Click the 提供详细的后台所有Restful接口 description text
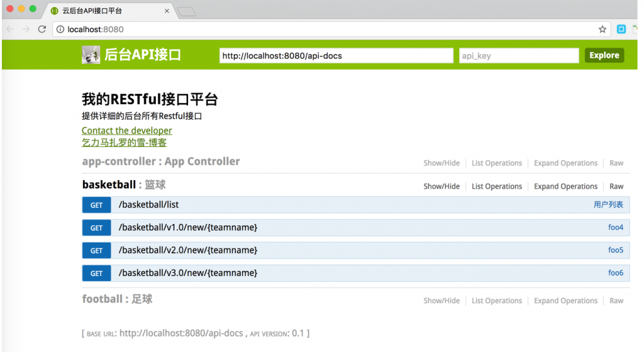Image resolution: width=644 pixels, height=352 pixels. pos(142,116)
